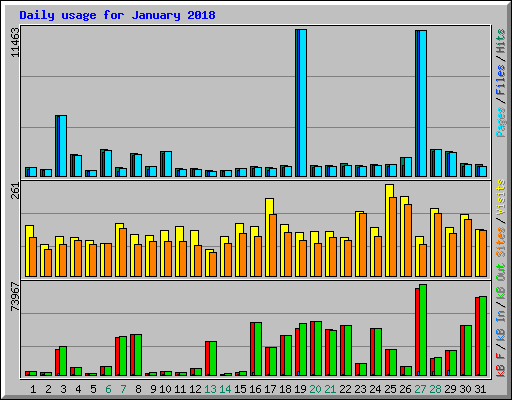Click day label 5 on x-axis
Screen dimensions: 512x400
click(x=93, y=389)
